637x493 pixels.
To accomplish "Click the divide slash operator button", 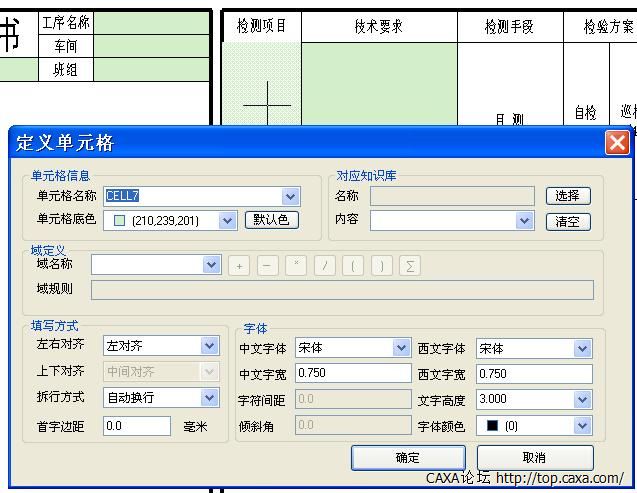I will pyautogui.click(x=324, y=265).
